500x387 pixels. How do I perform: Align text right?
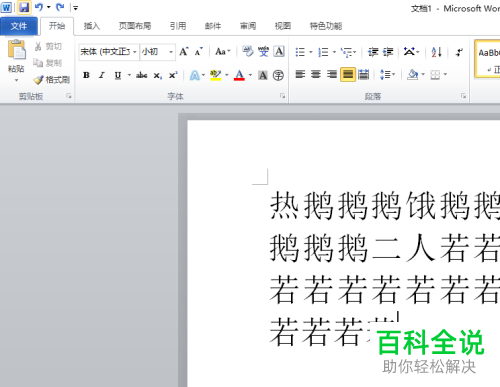(x=331, y=74)
